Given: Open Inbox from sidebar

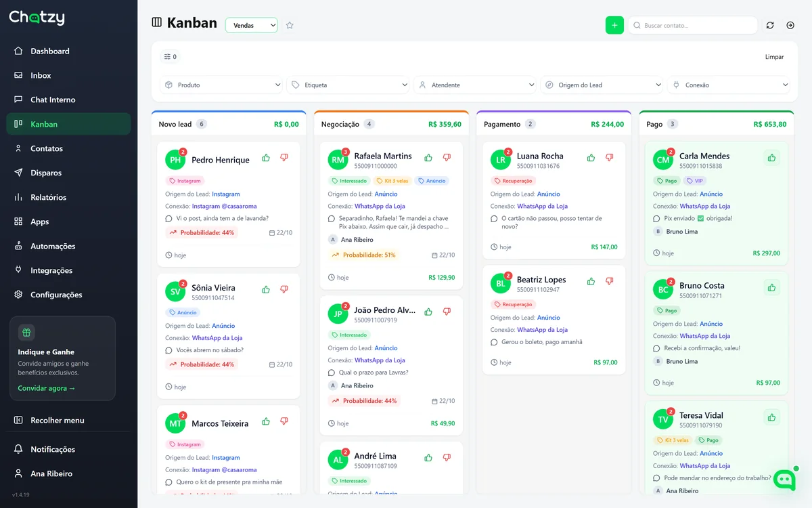Looking at the screenshot, I should tap(68, 75).
